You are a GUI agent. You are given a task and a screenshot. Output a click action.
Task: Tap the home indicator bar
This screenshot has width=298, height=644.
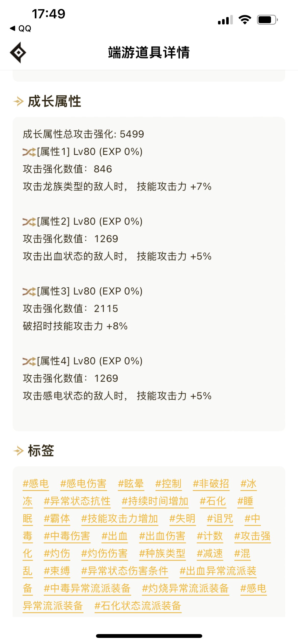pos(149,636)
